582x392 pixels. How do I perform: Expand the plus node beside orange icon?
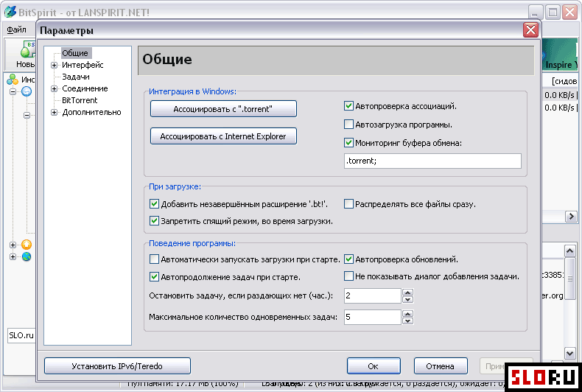tap(13, 245)
